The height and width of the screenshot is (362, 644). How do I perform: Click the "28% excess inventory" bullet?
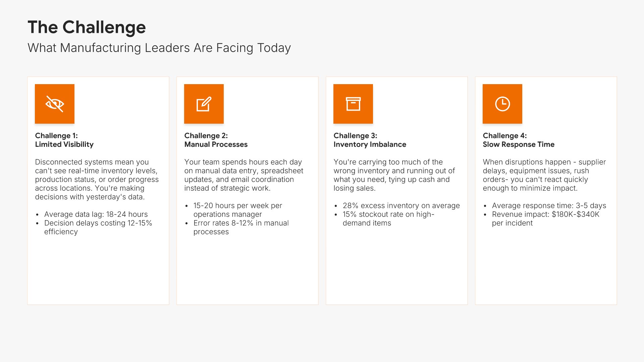[x=401, y=205]
